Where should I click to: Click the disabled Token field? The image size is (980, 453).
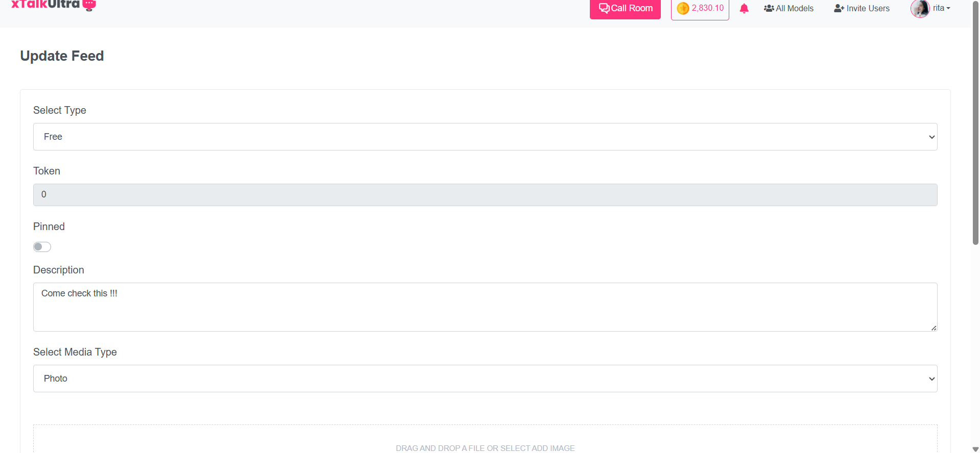(485, 195)
